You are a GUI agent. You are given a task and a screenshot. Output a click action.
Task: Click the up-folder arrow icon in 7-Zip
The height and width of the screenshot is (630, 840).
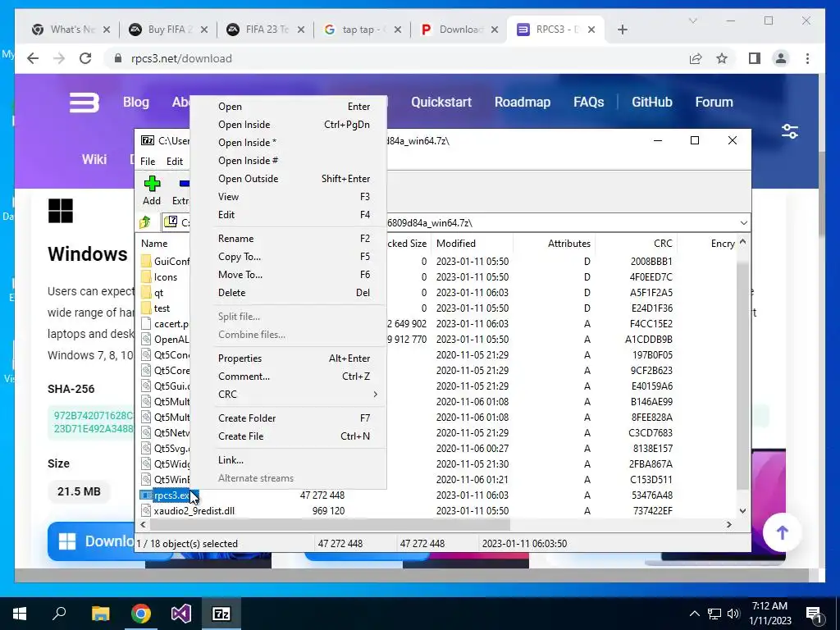click(145, 221)
